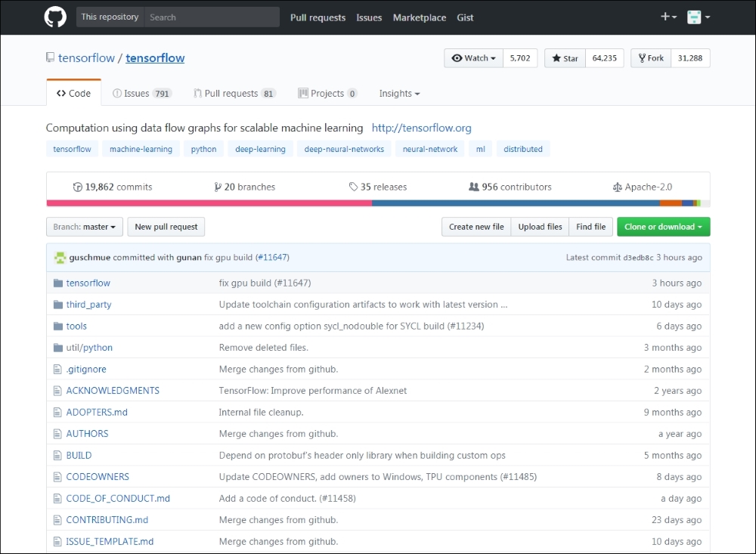View the 19,862 commits

click(113, 187)
